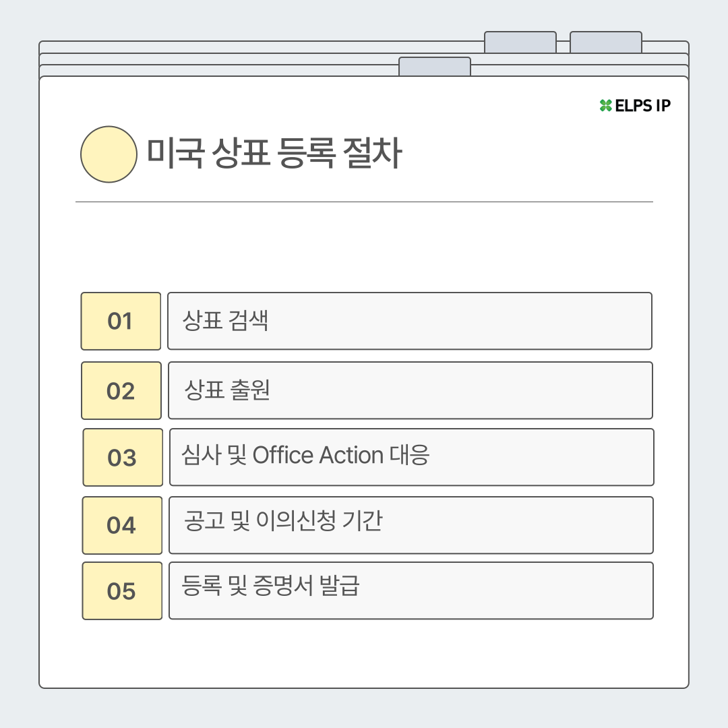Open the middle folder tab at top
Viewport: 728px width, 728px height.
click(520, 42)
